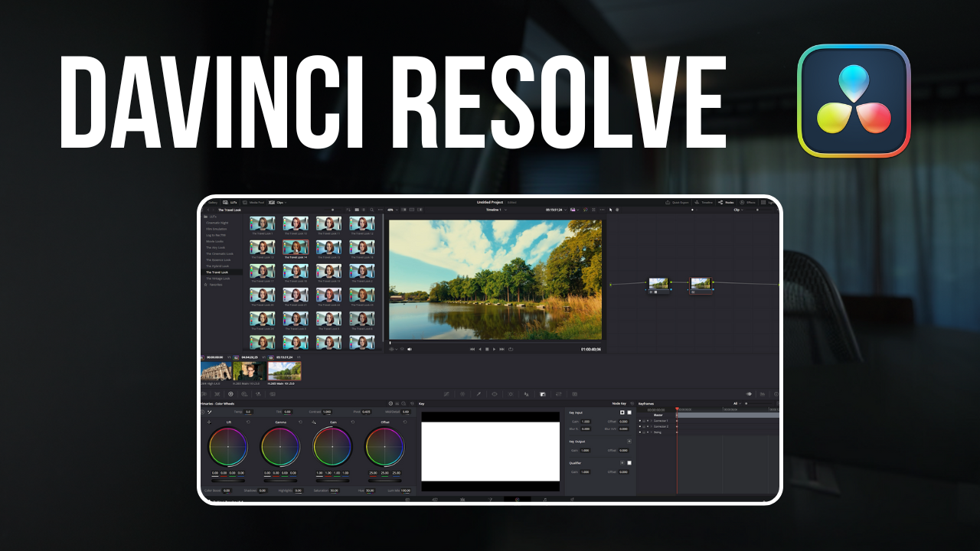Click the Saturation value field
Screen dimensions: 980x551
pyautogui.click(x=334, y=491)
